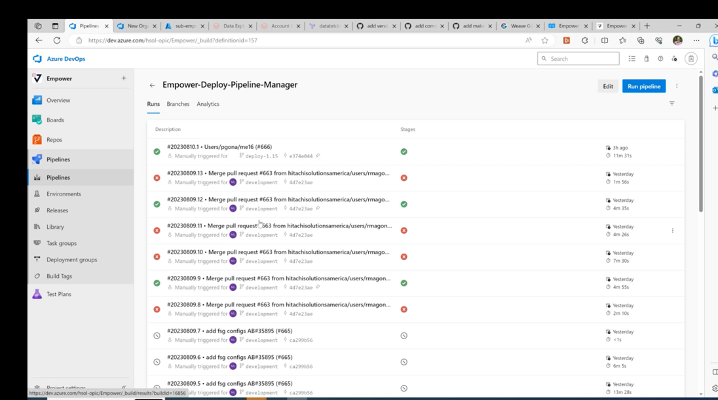Open Deployment groups in the sidebar
This screenshot has height=400, width=718.
(x=71, y=260)
